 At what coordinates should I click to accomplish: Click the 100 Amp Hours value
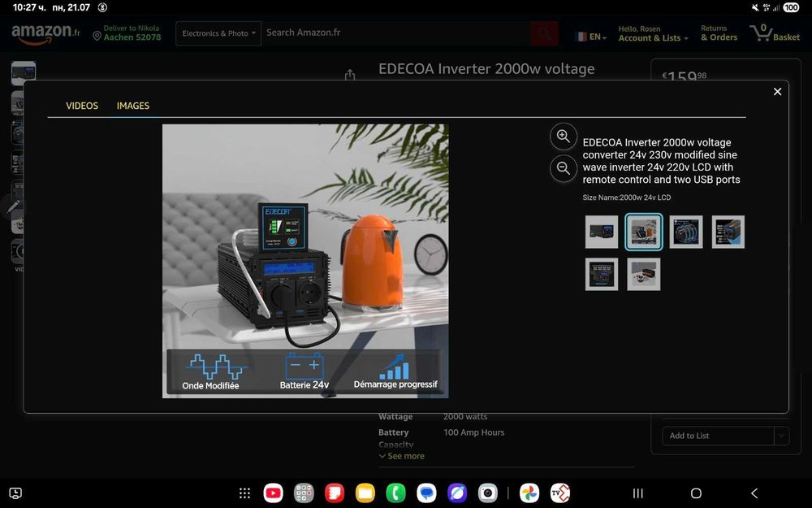(474, 432)
